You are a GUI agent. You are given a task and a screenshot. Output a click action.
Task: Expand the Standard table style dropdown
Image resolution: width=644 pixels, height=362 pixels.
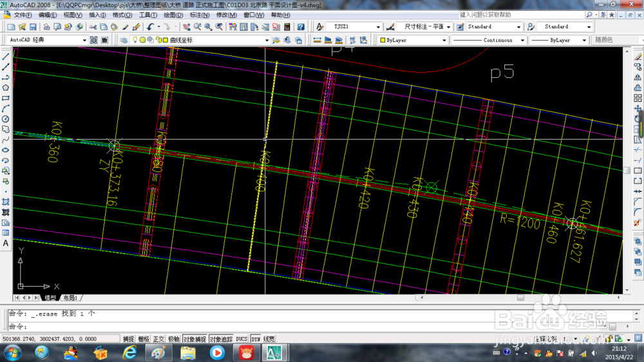pyautogui.click(x=518, y=26)
